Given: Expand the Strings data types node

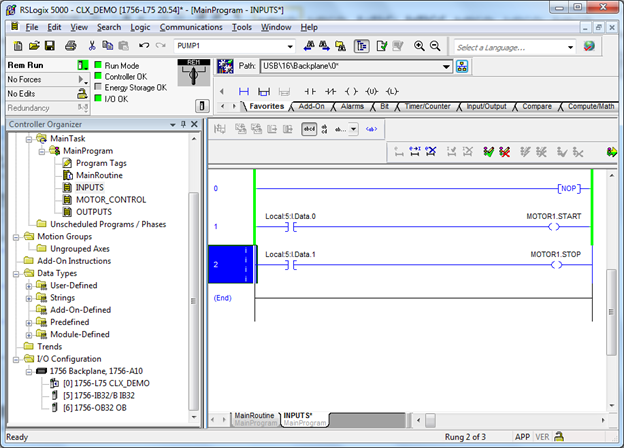Looking at the screenshot, I should (29, 298).
